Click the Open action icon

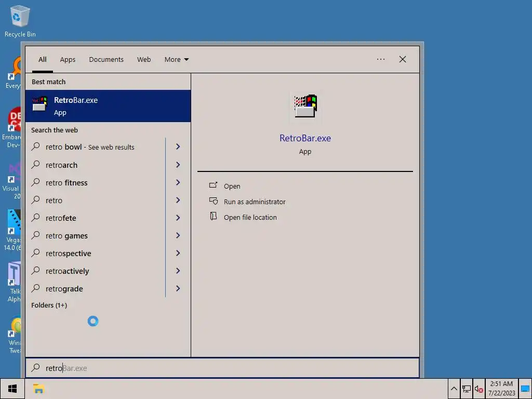[213, 185]
